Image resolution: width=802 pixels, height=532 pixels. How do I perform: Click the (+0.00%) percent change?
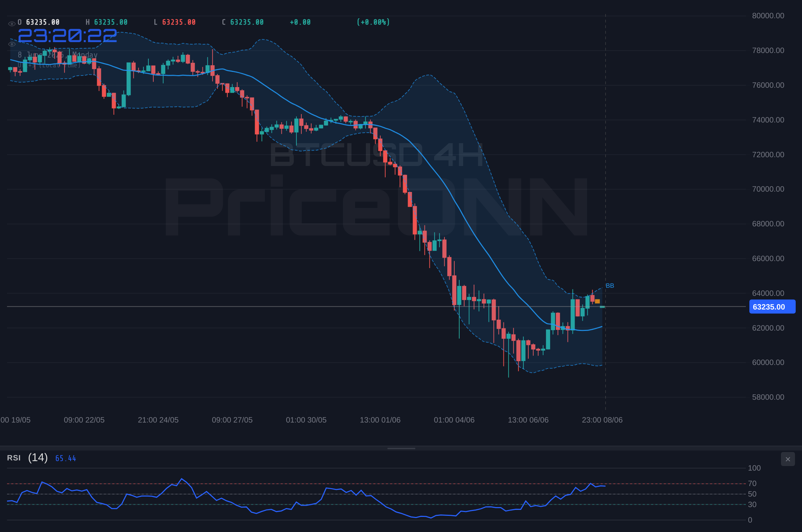(x=373, y=22)
